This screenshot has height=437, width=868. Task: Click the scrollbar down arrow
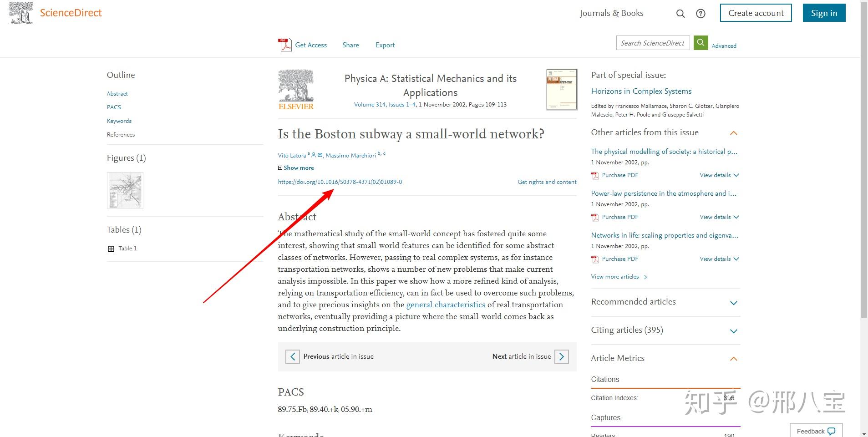[864, 433]
